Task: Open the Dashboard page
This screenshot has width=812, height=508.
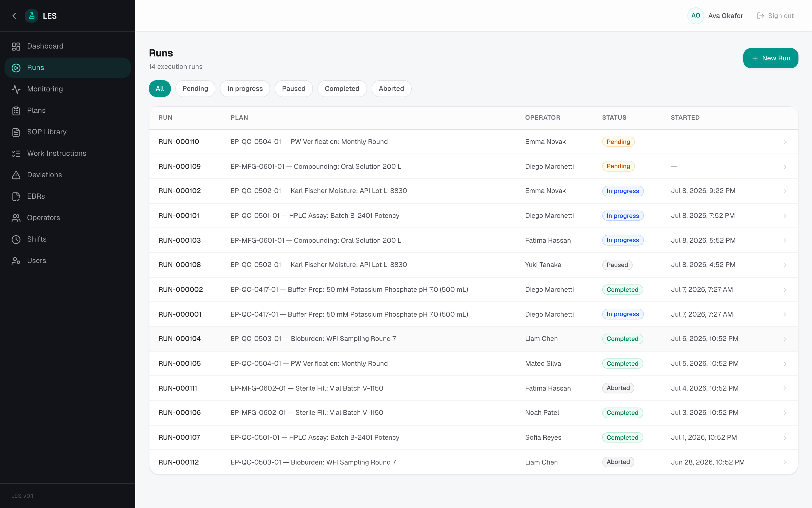Action: pyautogui.click(x=67, y=46)
